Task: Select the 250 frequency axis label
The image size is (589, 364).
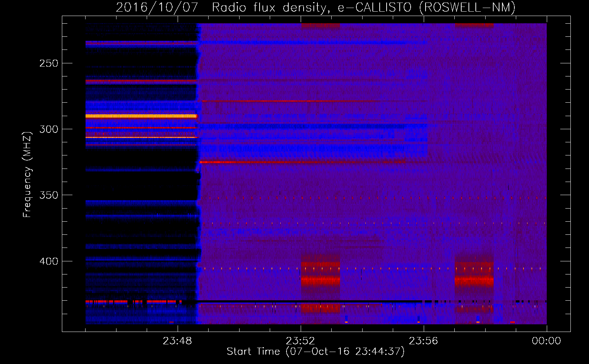Action: 49,63
